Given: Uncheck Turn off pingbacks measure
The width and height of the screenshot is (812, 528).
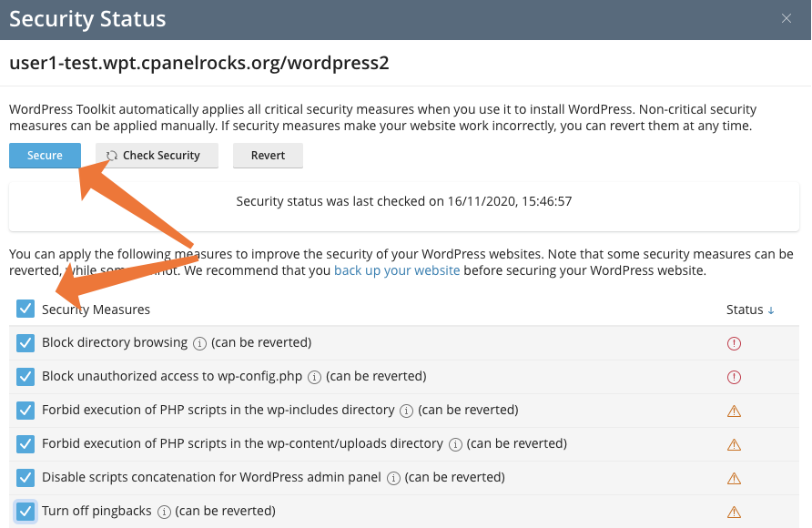Looking at the screenshot, I should (25, 511).
